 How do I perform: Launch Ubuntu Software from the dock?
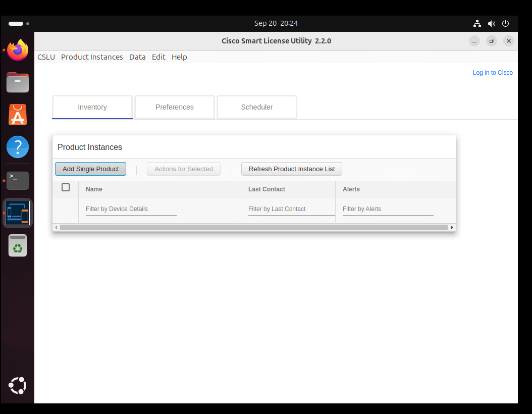18,115
